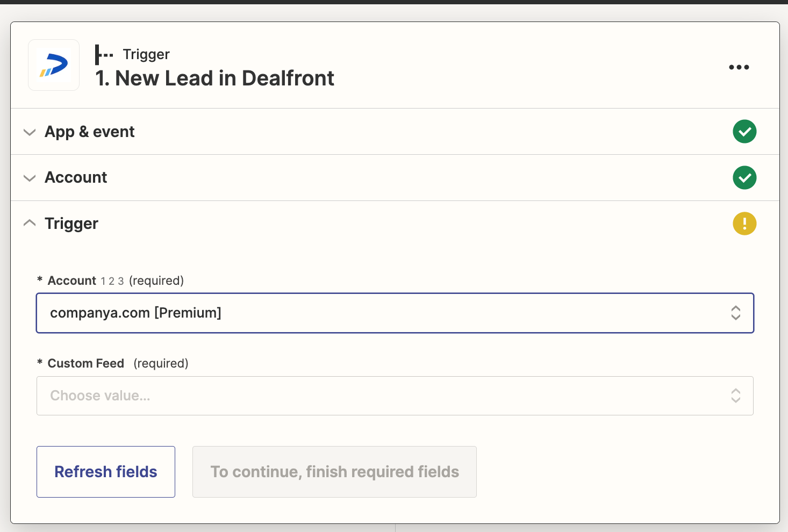This screenshot has width=788, height=532.
Task: Click the step title New Lead in Dealfront
Action: coord(214,78)
